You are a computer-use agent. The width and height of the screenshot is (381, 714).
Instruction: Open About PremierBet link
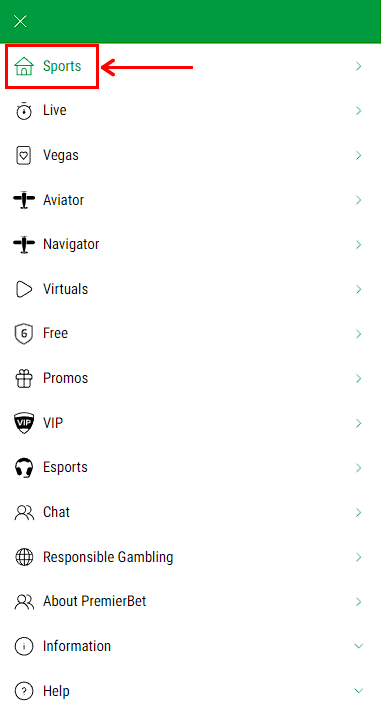click(190, 602)
